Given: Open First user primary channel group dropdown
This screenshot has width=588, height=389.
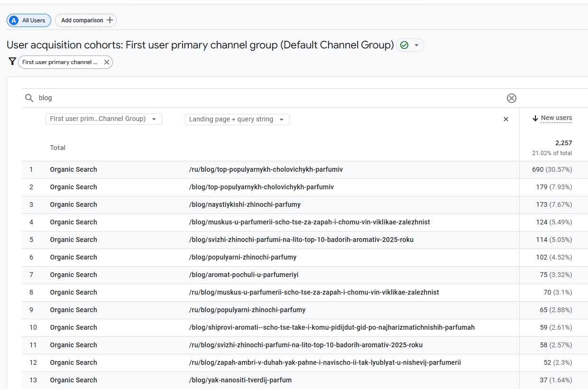Looking at the screenshot, I should 103,119.
